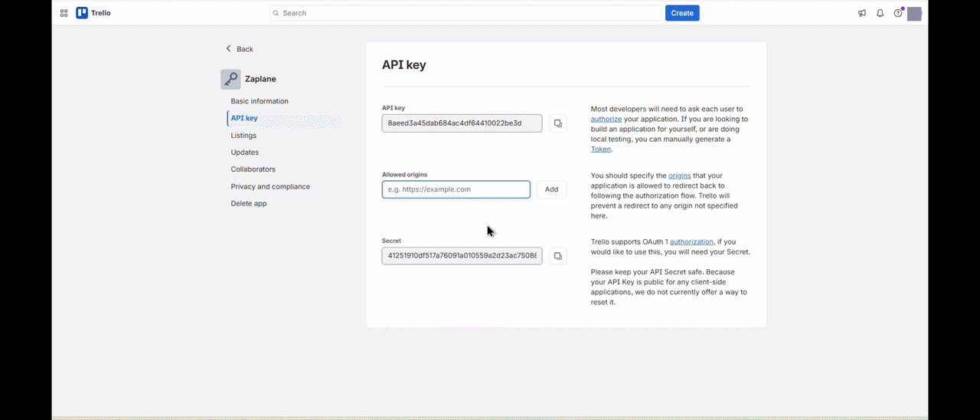Click the Zaplane app name
The image size is (980, 420).
[x=260, y=79]
